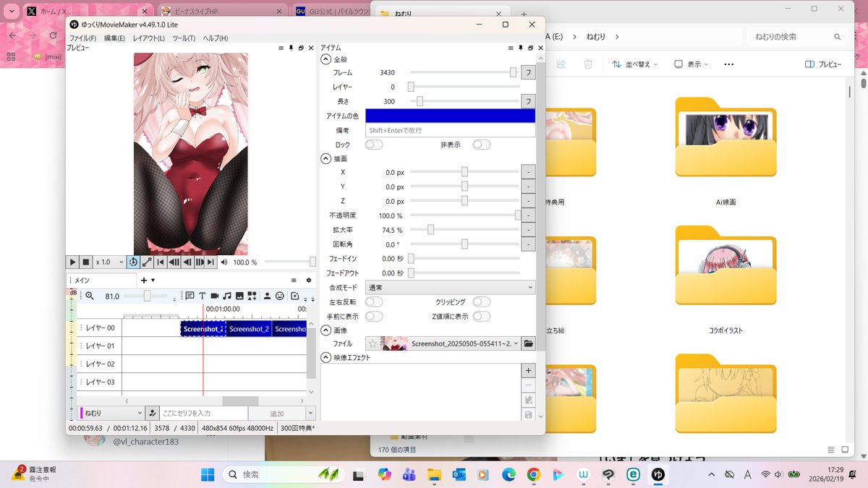The image size is (868, 488).
Task: Collapse the 映像エフェクト section
Action: 326,357
